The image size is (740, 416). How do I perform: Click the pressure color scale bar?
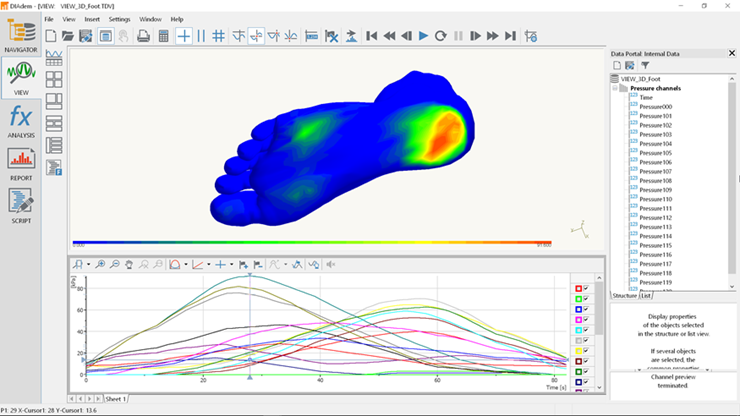[311, 243]
